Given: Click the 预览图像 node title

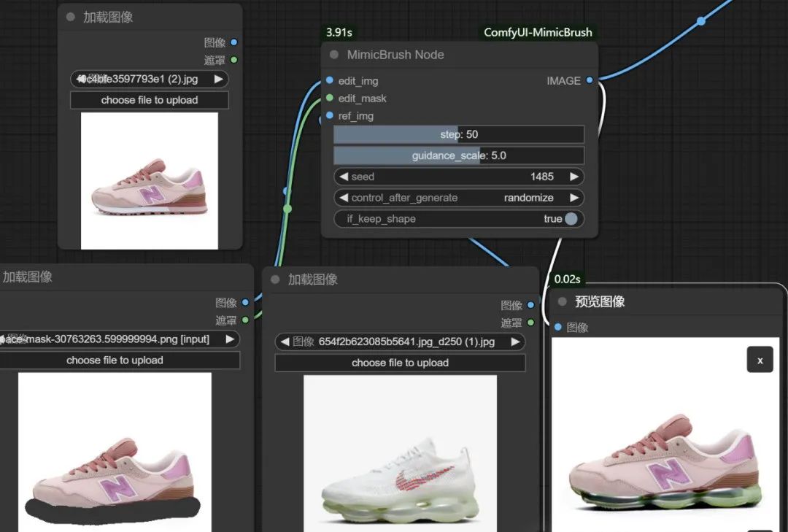Looking at the screenshot, I should pos(600,301).
